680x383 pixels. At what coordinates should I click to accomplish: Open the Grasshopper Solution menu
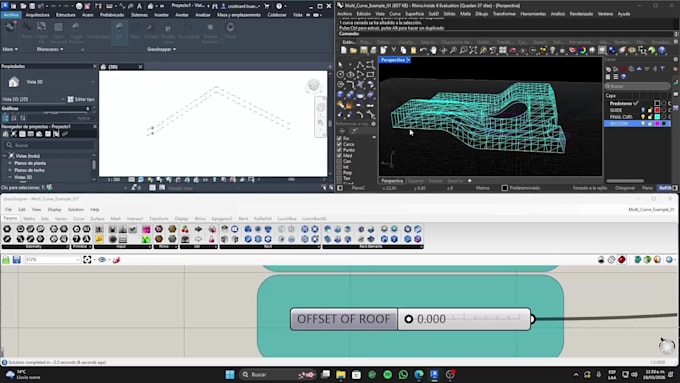[x=75, y=210]
